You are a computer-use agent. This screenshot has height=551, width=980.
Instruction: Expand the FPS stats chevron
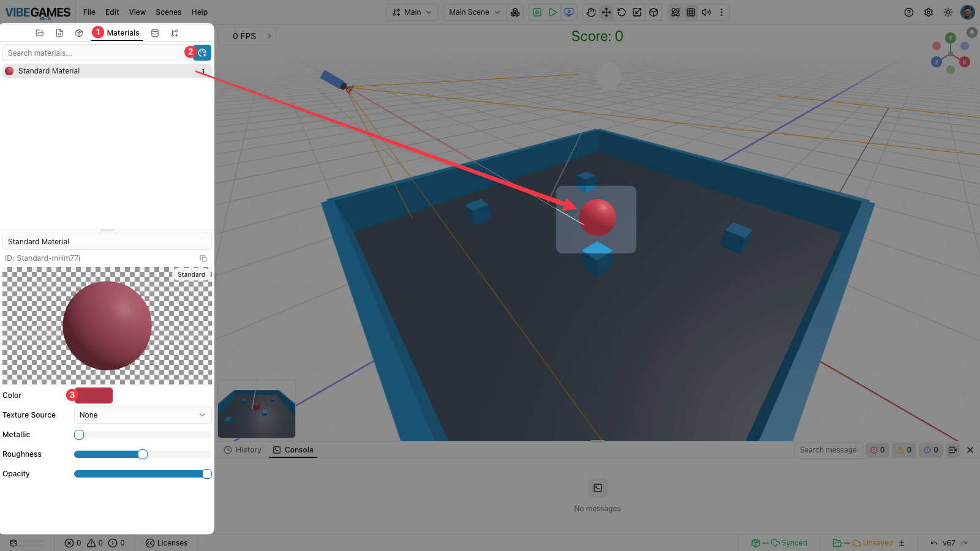click(x=269, y=36)
